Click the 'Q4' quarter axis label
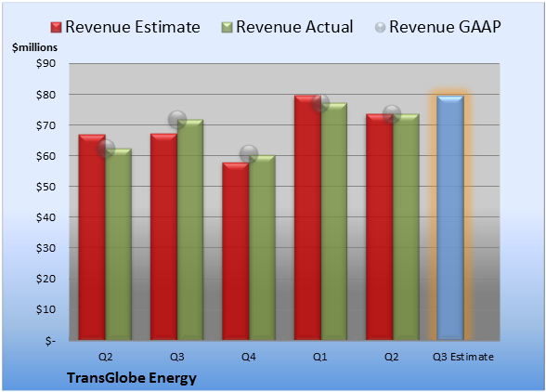 [x=249, y=357]
